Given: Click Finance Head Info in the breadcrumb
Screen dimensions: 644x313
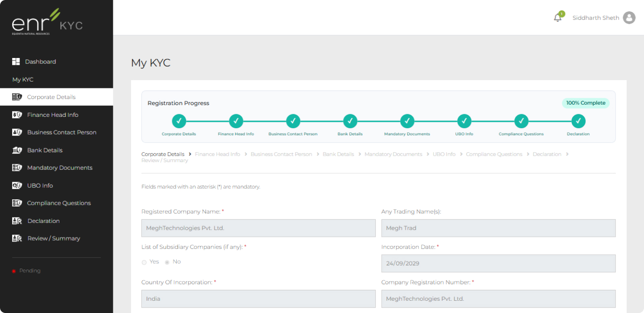Looking at the screenshot, I should 218,154.
